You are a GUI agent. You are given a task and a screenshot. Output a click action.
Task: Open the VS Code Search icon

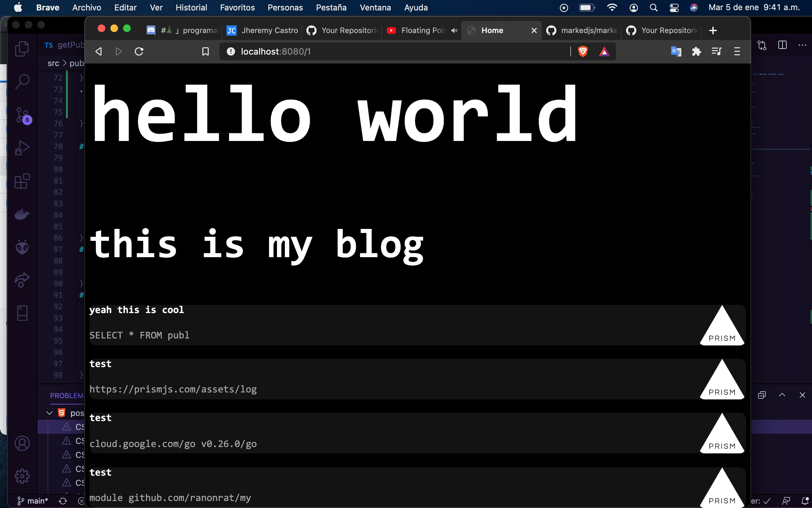point(22,81)
